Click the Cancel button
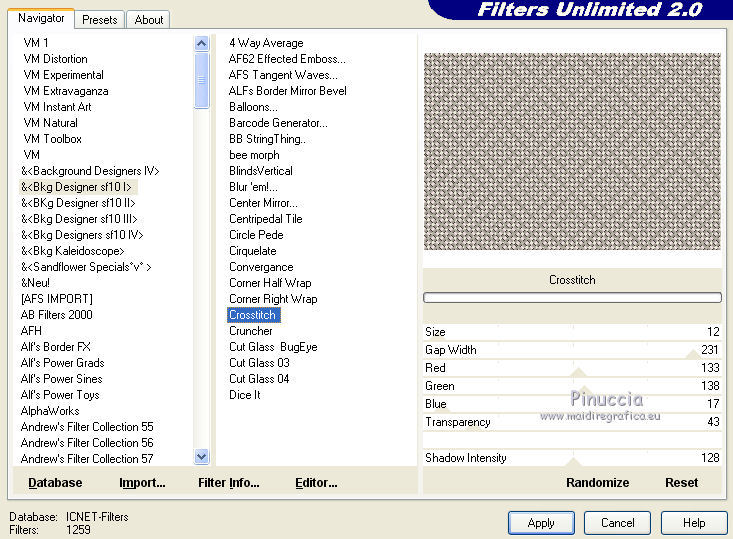Viewport: 733px width, 539px height. point(618,523)
